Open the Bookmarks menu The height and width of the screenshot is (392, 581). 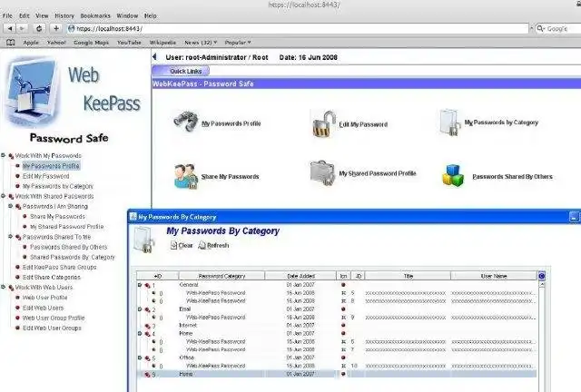(x=95, y=16)
